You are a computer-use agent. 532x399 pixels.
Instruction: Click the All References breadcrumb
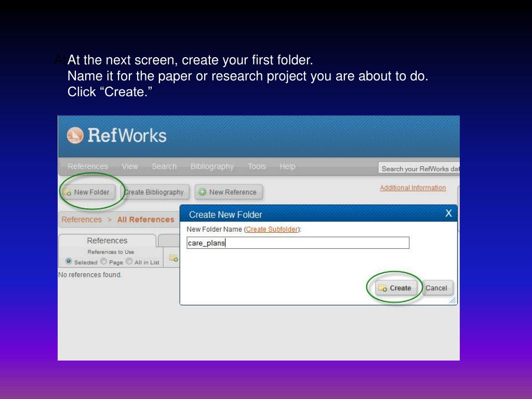coord(145,220)
